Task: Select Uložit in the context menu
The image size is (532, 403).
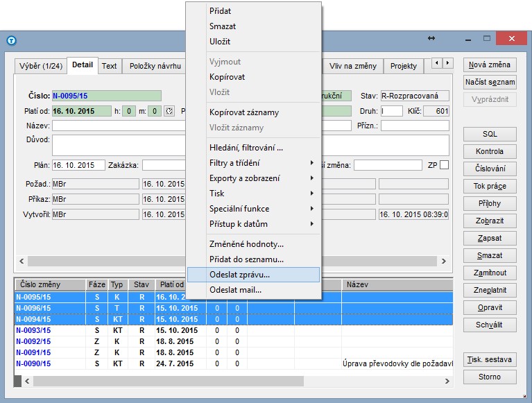Action: (253, 42)
